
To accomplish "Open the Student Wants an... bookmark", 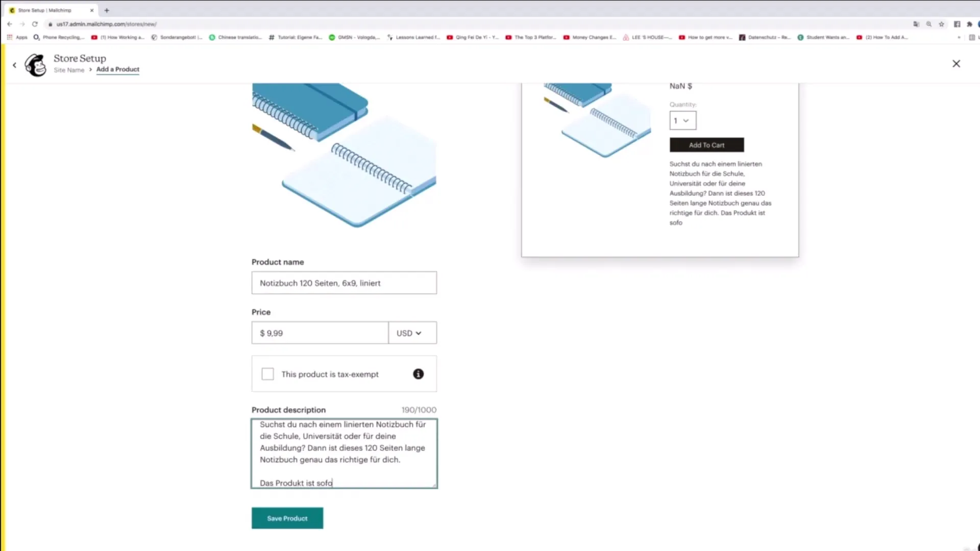I will [x=823, y=37].
